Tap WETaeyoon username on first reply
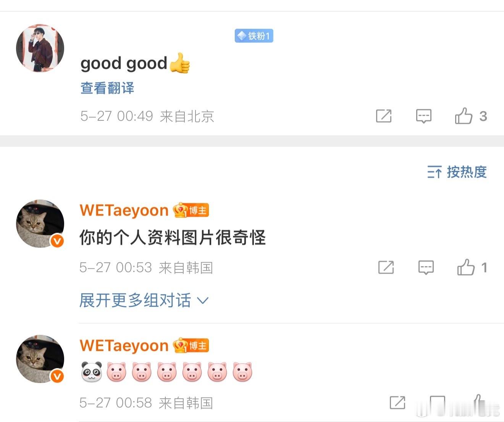Viewport: 504px width, 422px height. point(124,210)
